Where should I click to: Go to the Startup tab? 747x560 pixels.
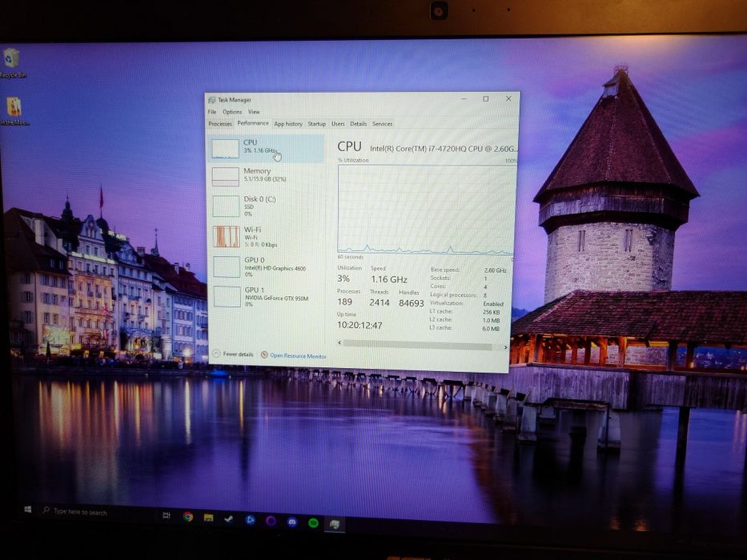[316, 124]
